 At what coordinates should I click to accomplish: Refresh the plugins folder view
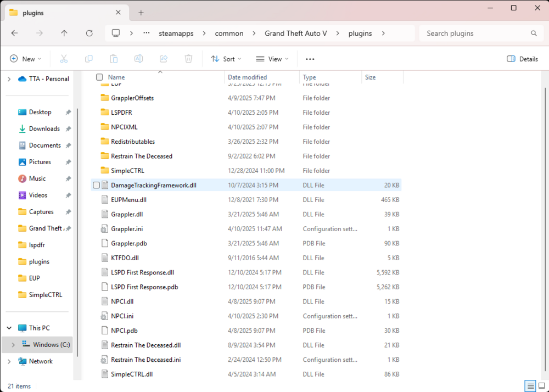click(x=89, y=33)
